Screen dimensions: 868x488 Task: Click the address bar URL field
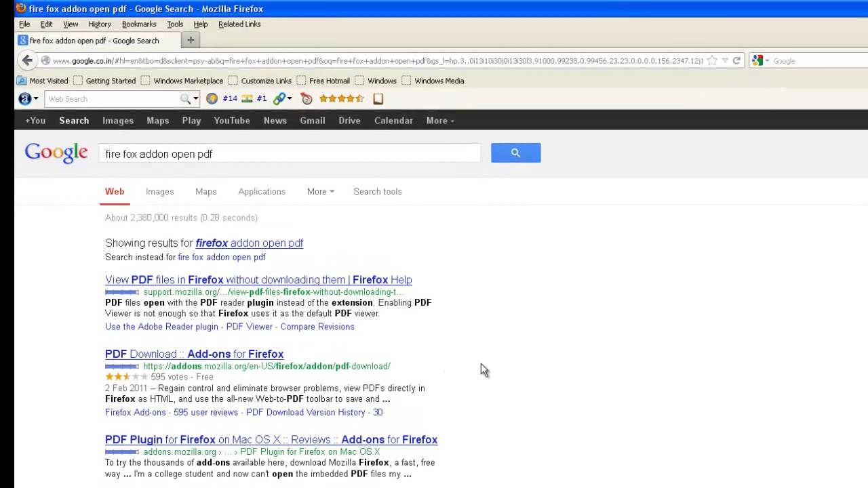tap(378, 60)
